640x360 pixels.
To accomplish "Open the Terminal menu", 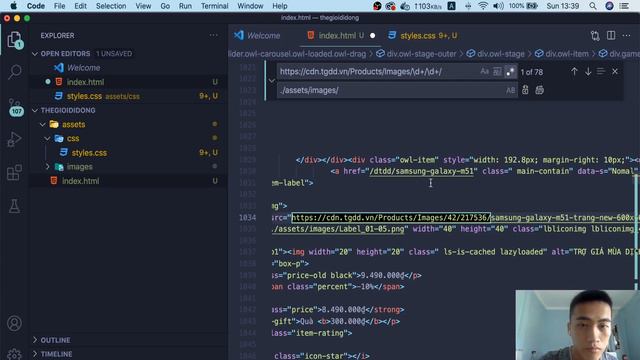I will 214,6.
